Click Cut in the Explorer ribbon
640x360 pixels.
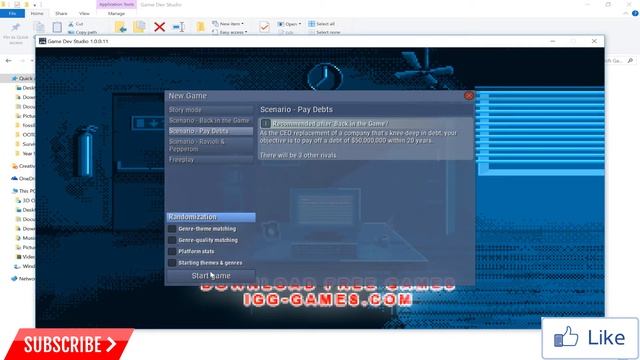point(76,24)
